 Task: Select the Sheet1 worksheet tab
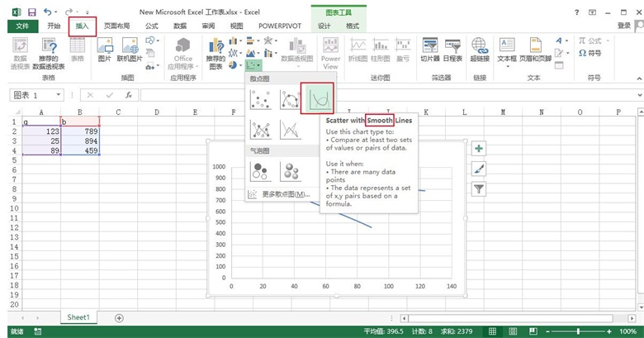[78, 317]
